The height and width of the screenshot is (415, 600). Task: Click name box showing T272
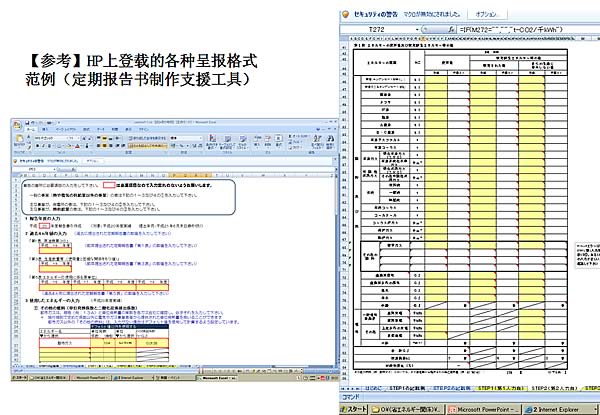379,29
